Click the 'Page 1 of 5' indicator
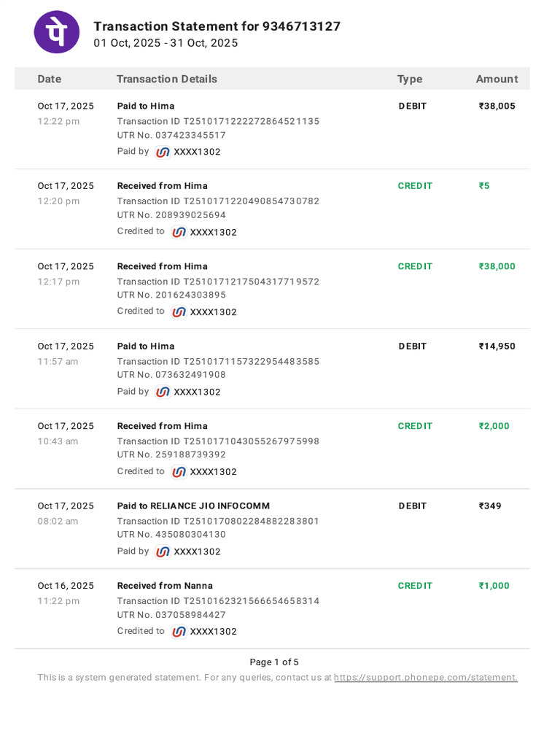Screen dimensions: 560x747 coord(274,662)
